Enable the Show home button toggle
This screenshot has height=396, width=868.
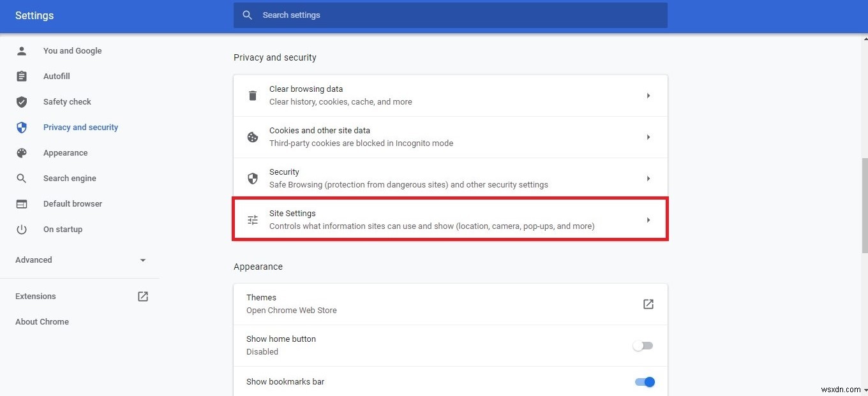pos(642,345)
